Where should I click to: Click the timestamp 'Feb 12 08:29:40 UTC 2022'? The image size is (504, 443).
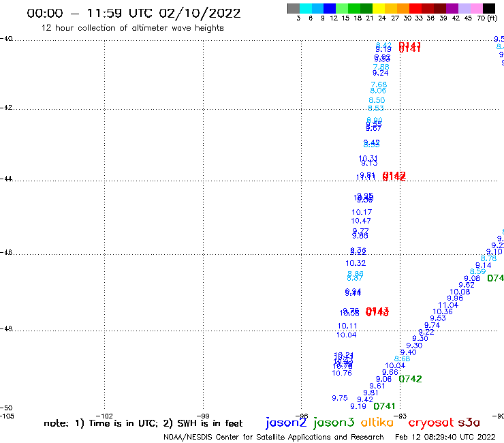[x=445, y=437]
